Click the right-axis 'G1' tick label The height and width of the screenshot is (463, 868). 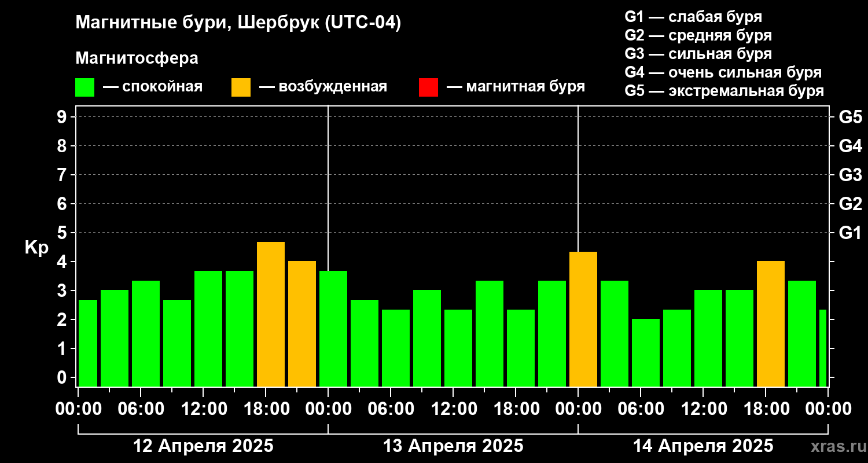[x=851, y=233]
